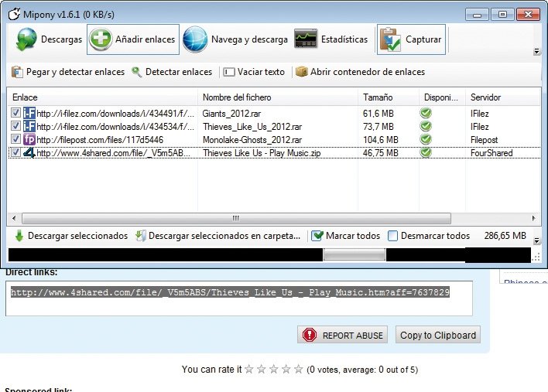
Task: Expand bottom toolbar overflow arrow
Action: pos(536,240)
